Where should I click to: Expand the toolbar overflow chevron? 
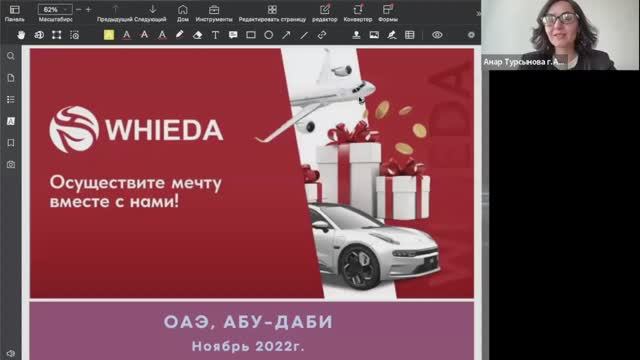pyautogui.click(x=478, y=13)
